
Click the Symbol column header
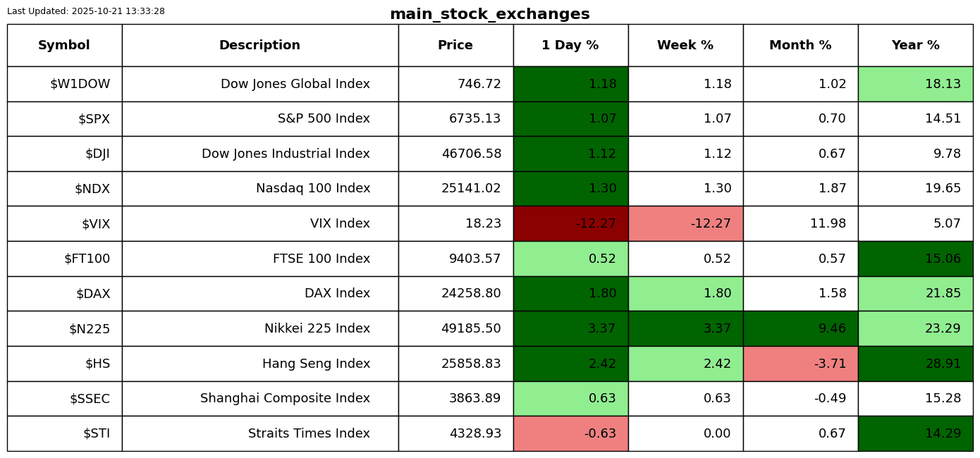pyautogui.click(x=64, y=45)
